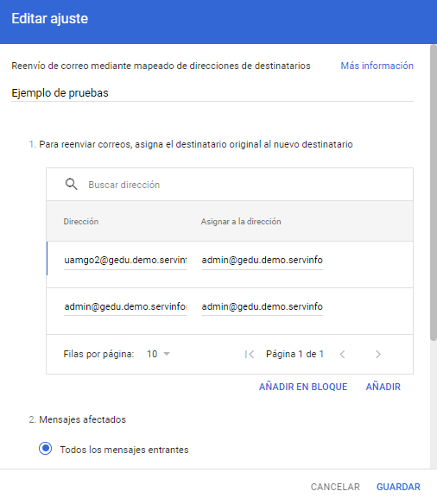The image size is (437, 504).
Task: Edit second row's assigned address field
Action: point(262,306)
